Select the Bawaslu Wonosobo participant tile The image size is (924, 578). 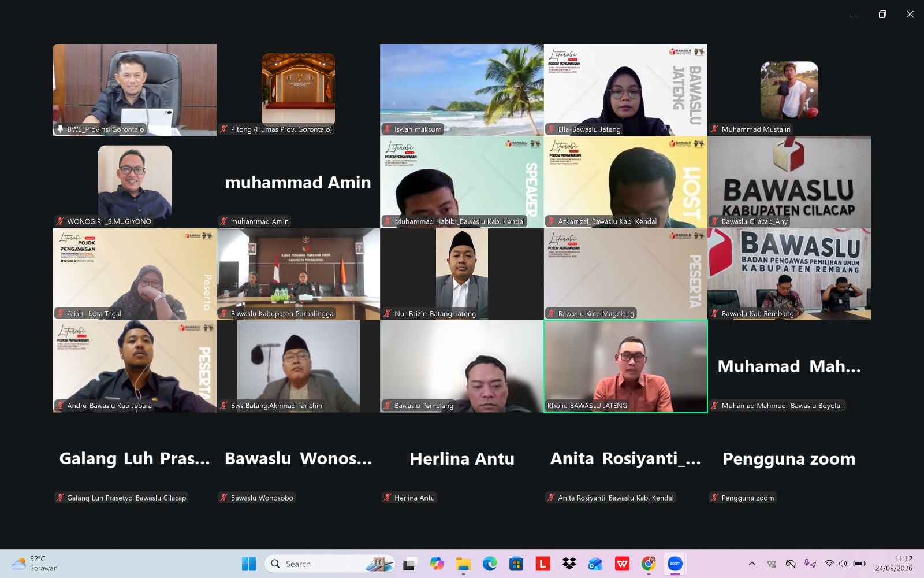click(x=298, y=458)
